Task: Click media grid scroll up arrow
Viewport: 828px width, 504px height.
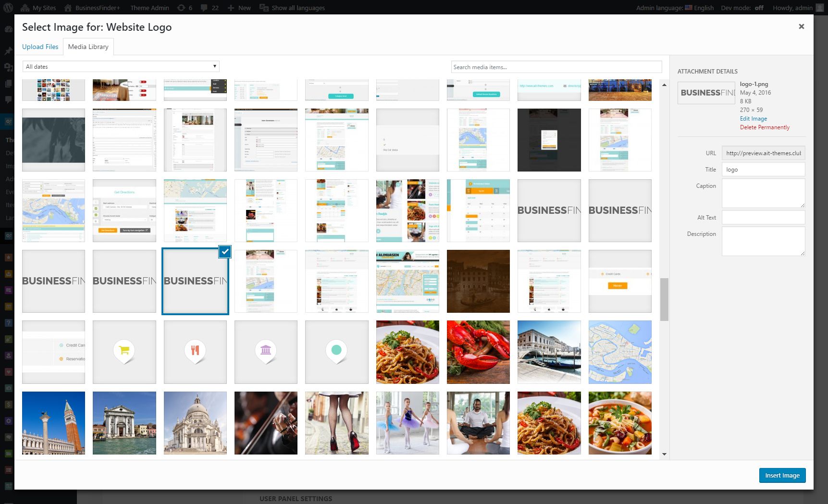Action: (x=664, y=85)
